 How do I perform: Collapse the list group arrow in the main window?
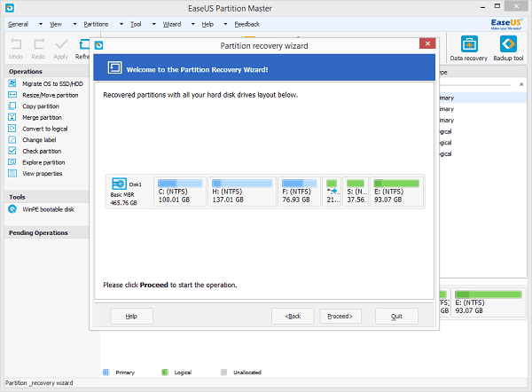point(521,84)
